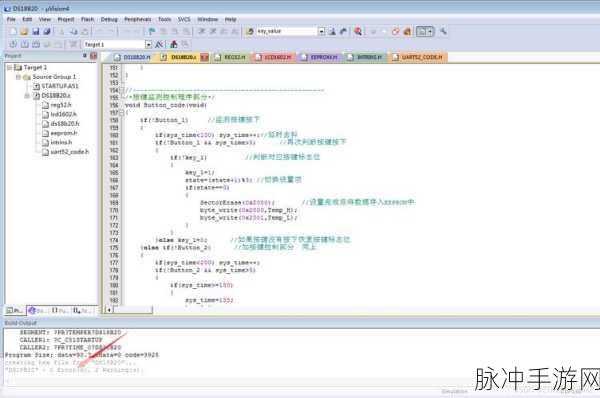Open the Target 1 selection dropdown
The image size is (600, 398).
148,44
